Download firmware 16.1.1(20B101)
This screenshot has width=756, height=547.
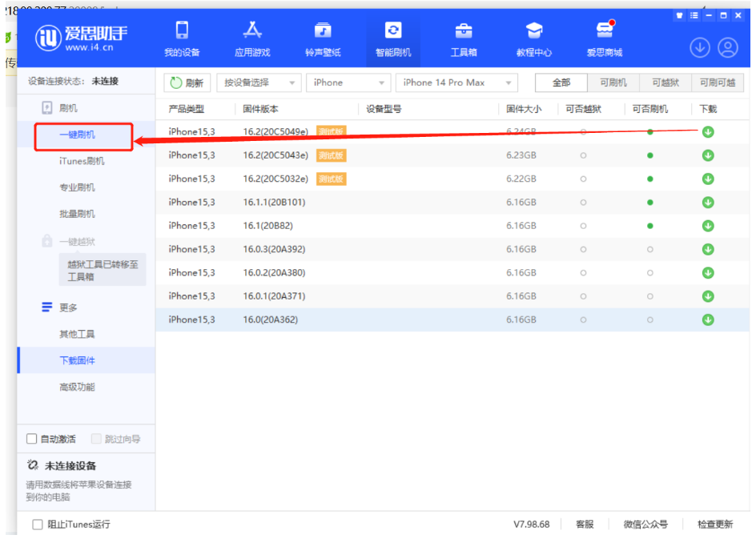point(708,203)
